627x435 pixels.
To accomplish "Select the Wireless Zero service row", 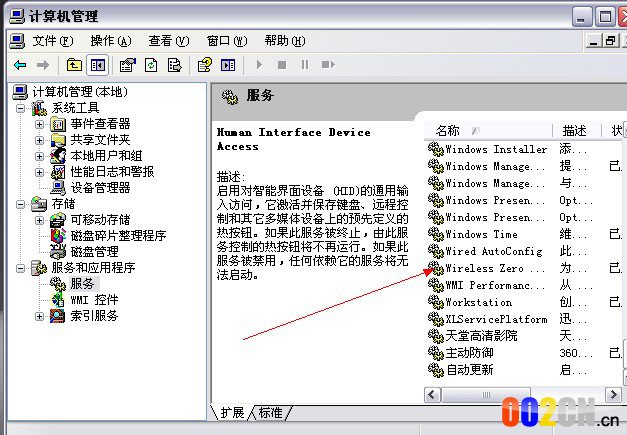I will [495, 268].
